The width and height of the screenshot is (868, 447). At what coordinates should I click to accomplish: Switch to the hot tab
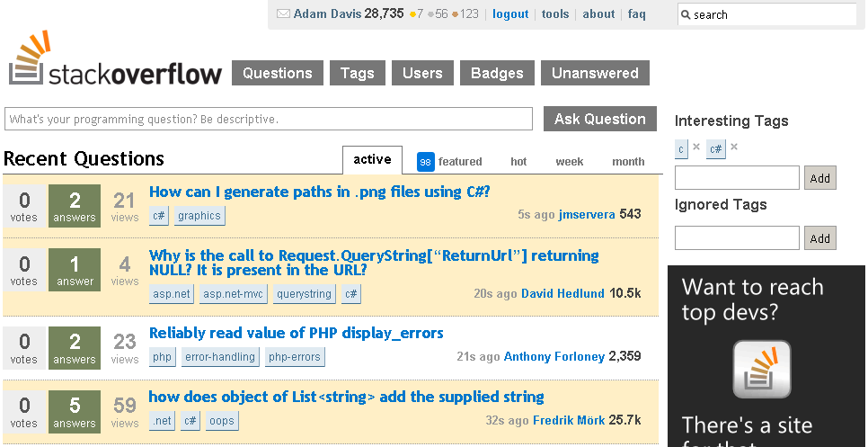[x=518, y=162]
